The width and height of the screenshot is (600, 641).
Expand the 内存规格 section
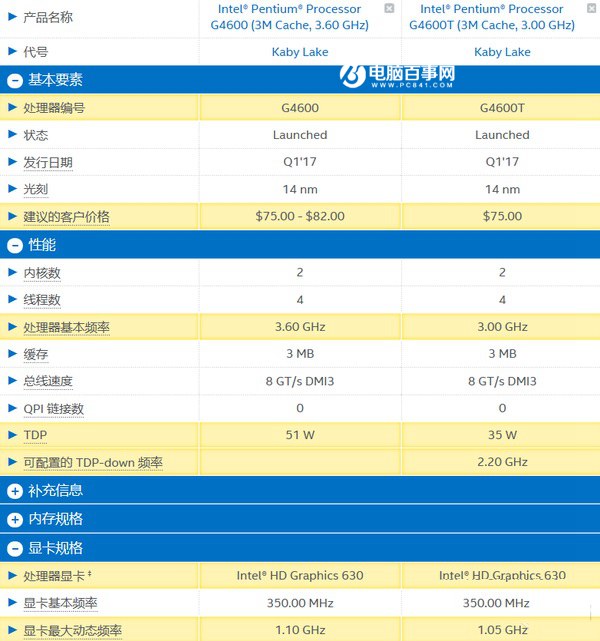[x=15, y=520]
